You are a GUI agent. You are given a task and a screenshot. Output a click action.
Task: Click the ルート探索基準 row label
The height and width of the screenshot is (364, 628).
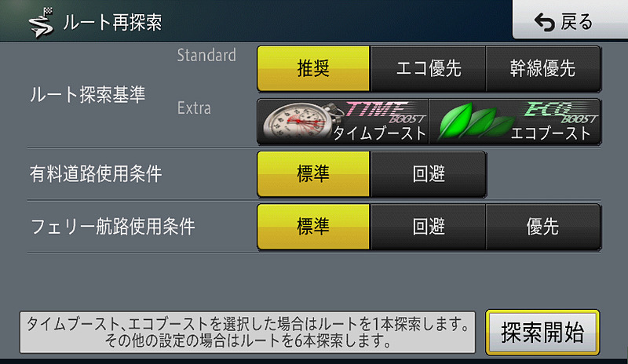point(88,95)
